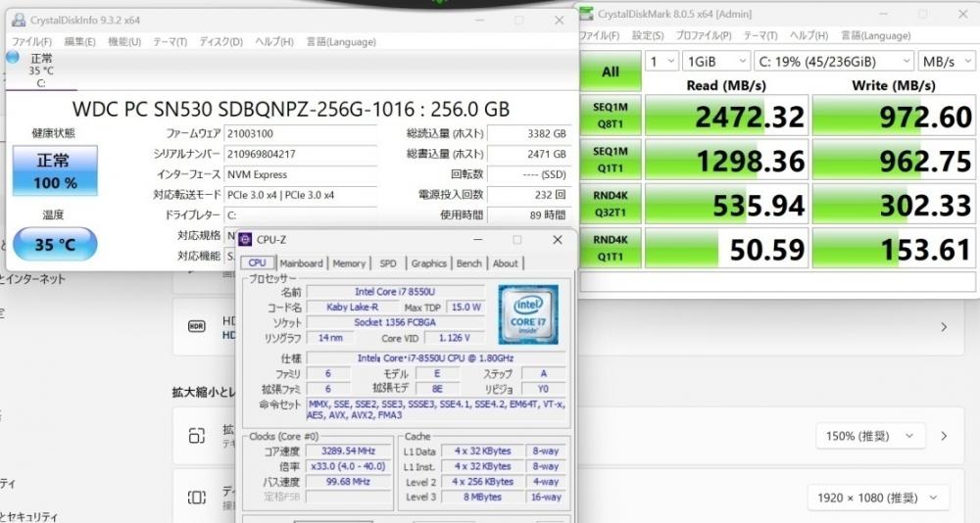Run the SEQ1M Q8T1 test

611,116
